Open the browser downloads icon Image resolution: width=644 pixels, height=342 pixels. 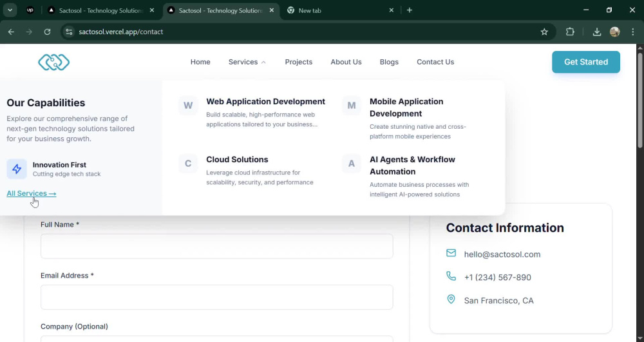pos(597,32)
